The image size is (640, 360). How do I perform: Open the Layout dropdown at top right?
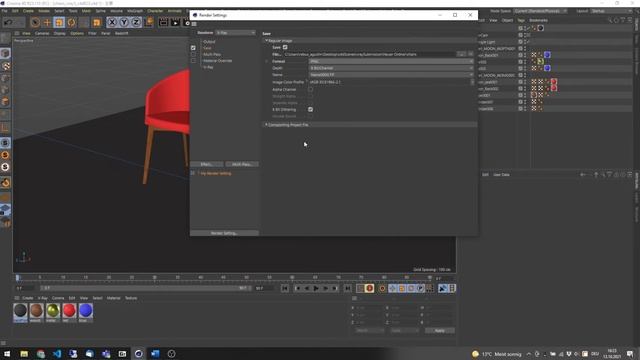pyautogui.click(x=611, y=11)
